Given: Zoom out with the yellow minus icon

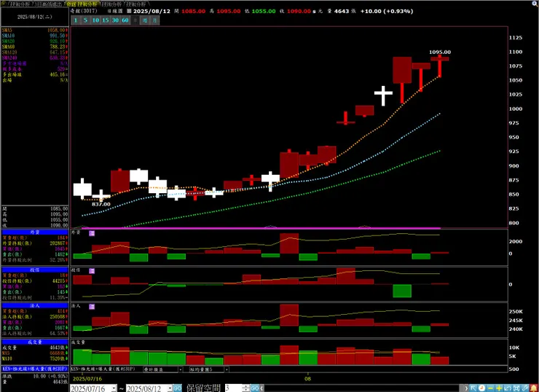Looking at the screenshot, I should [x=490, y=388].
